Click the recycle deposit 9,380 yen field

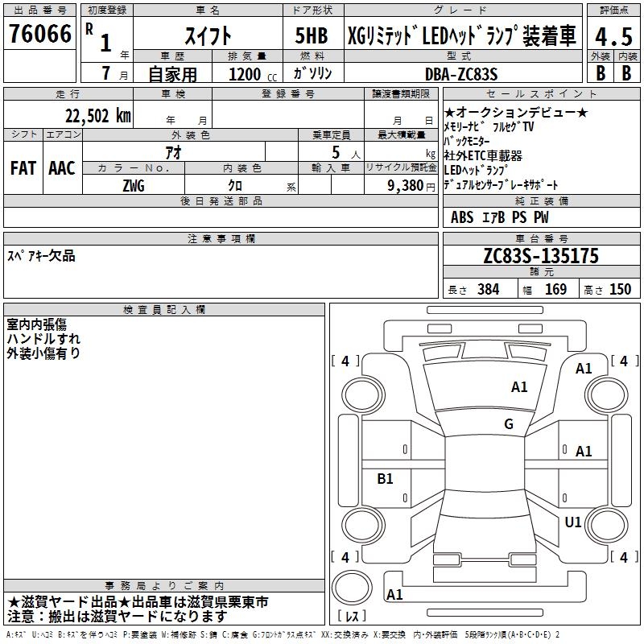point(401,185)
